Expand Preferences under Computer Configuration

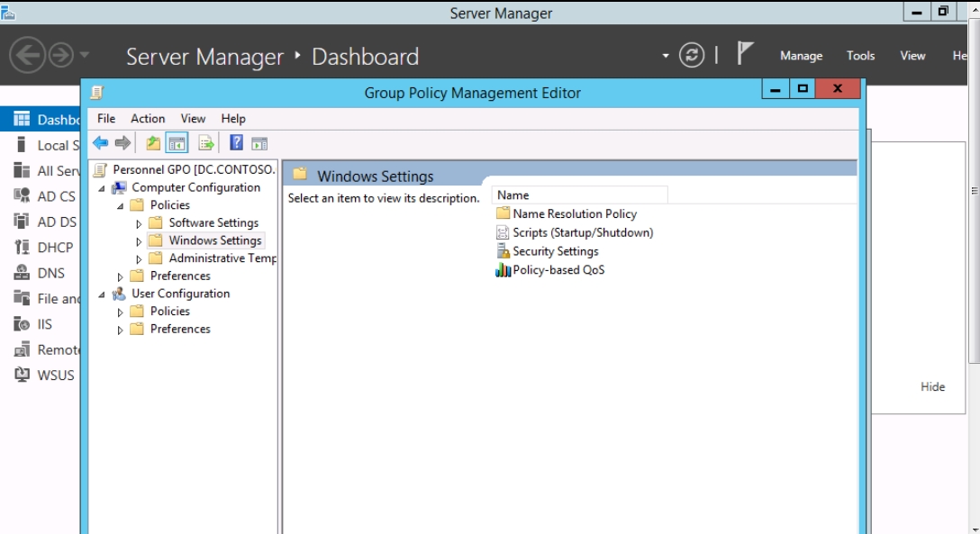click(x=120, y=276)
